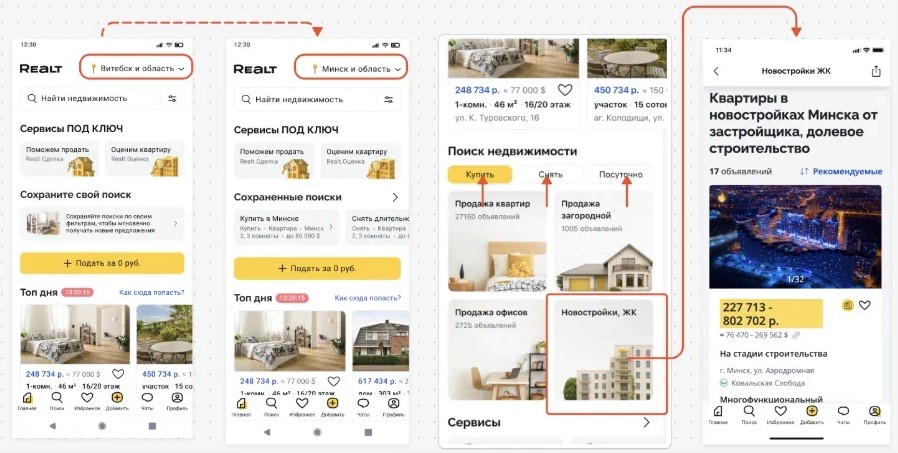898x453 pixels.
Task: Tap Избранное heart in Minsk screen navigation
Action: coord(302,406)
